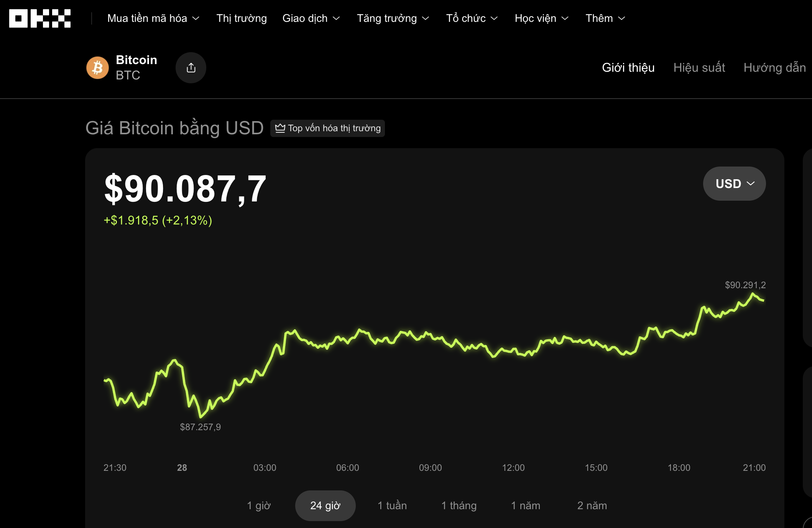The image size is (812, 528).
Task: Select the 1 tuần timeframe
Action: click(392, 505)
